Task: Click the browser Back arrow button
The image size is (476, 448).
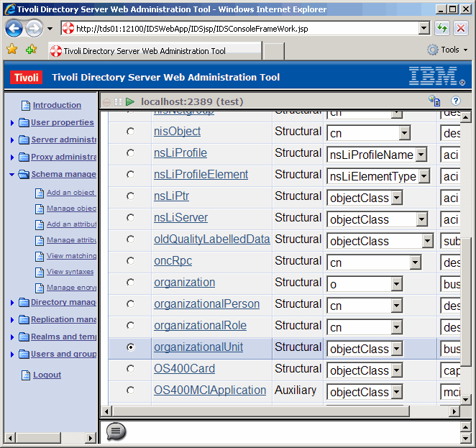Action: pos(14,29)
